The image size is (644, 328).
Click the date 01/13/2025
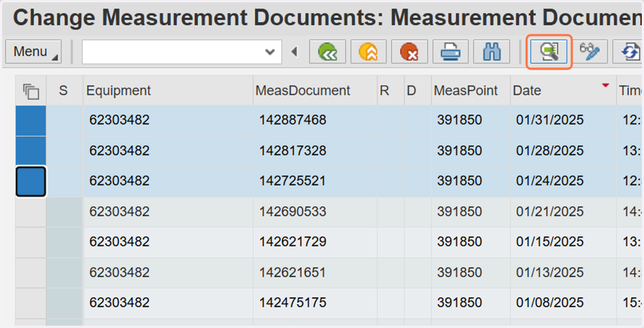click(x=550, y=273)
